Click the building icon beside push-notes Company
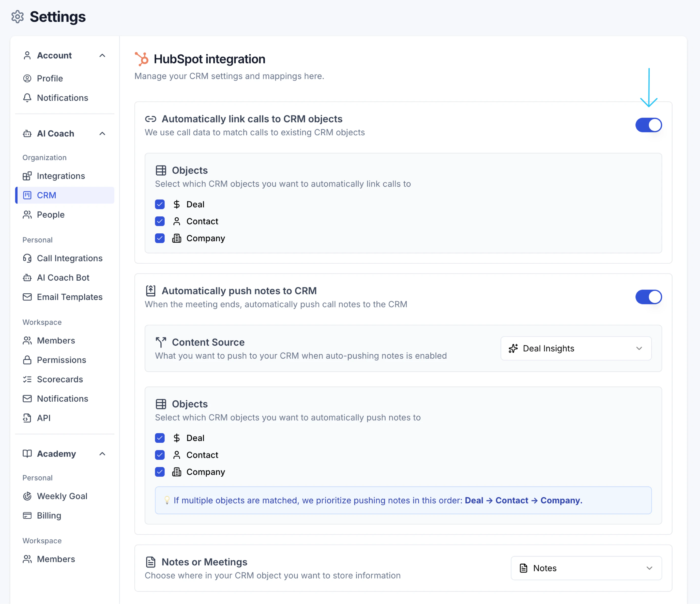 pyautogui.click(x=177, y=472)
